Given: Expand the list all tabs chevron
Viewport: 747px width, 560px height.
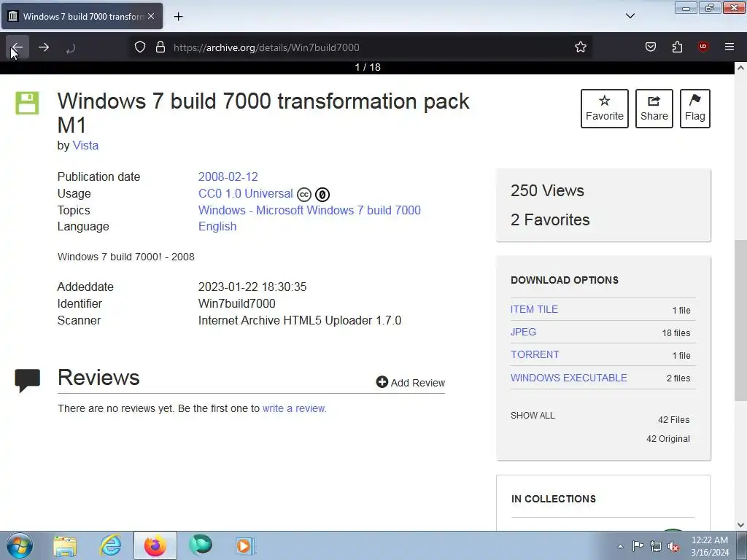Looking at the screenshot, I should [630, 16].
